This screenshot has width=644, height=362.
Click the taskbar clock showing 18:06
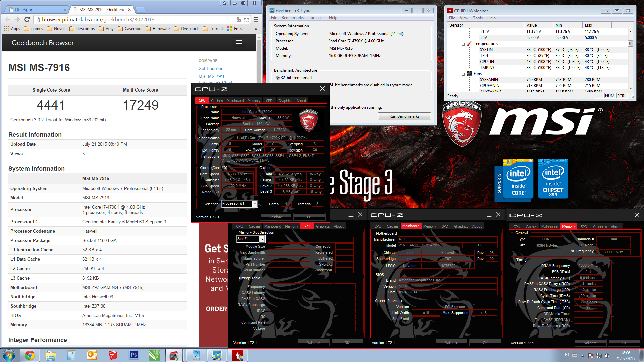tap(625, 356)
